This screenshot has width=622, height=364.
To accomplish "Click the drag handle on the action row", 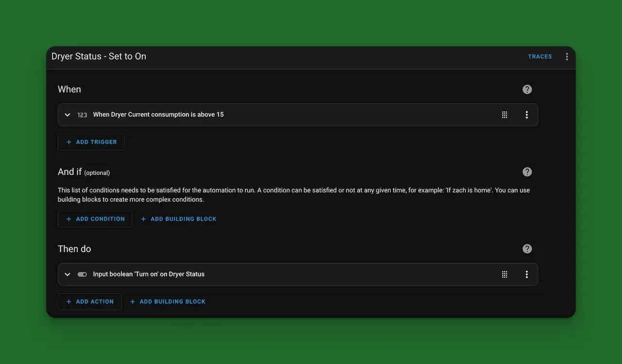I will click(504, 274).
